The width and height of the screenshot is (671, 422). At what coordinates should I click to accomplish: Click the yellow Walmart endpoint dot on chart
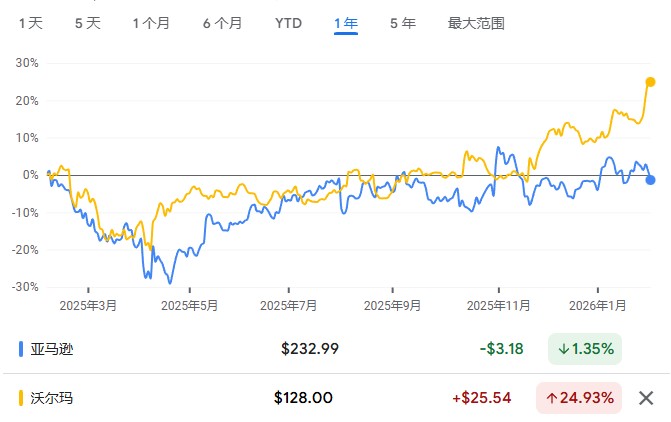650,82
